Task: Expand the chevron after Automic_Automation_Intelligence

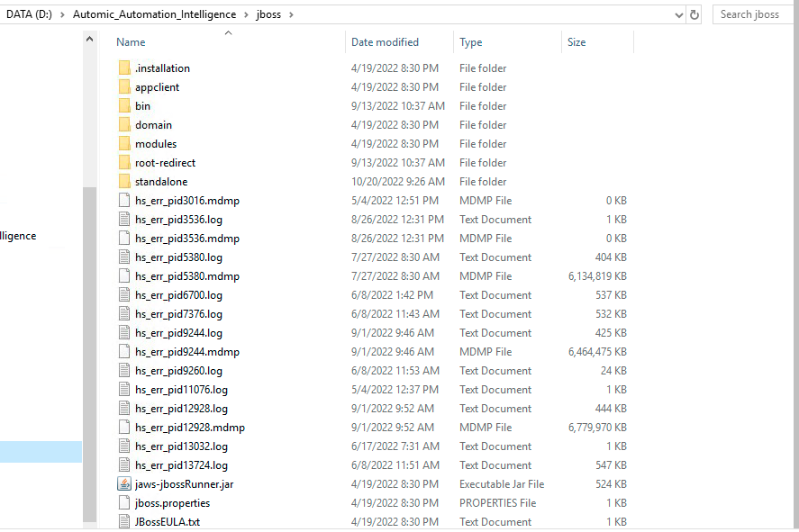Action: (x=246, y=14)
